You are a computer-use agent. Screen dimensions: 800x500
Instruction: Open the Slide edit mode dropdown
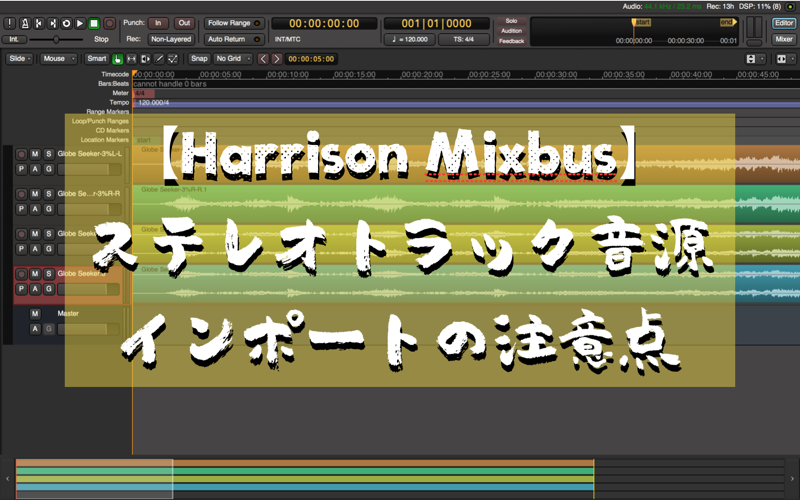coord(19,59)
